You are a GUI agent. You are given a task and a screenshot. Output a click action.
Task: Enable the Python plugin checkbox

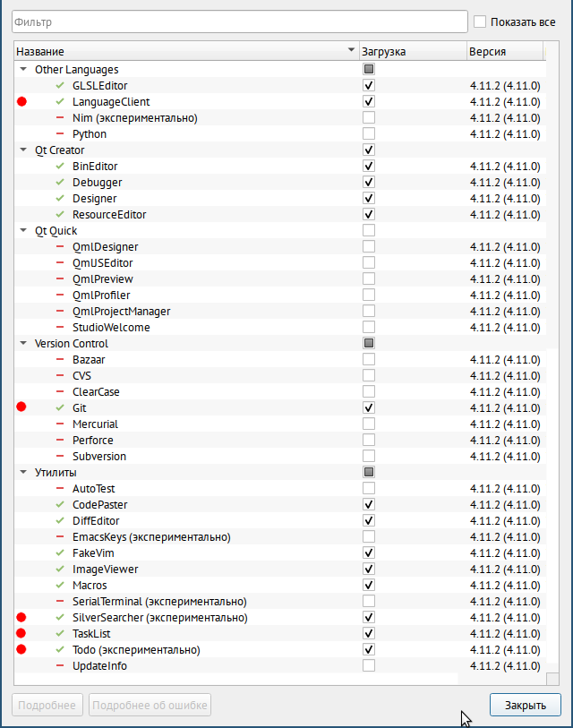click(369, 133)
